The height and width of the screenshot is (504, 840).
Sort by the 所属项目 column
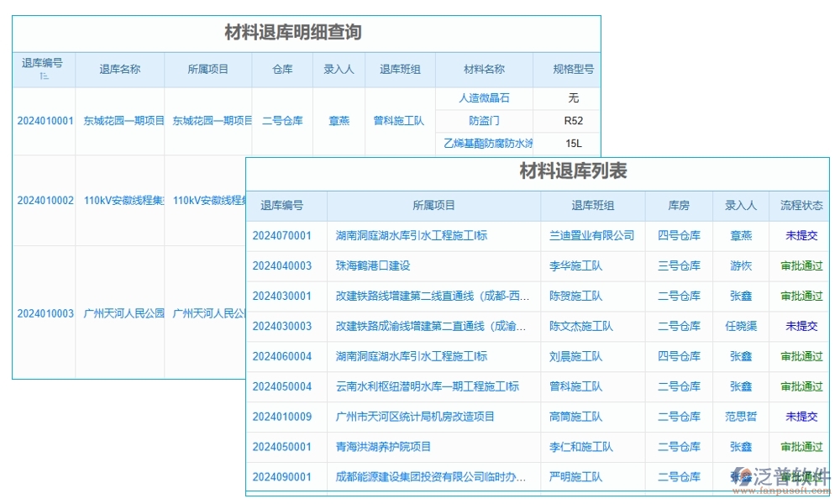[x=209, y=70]
